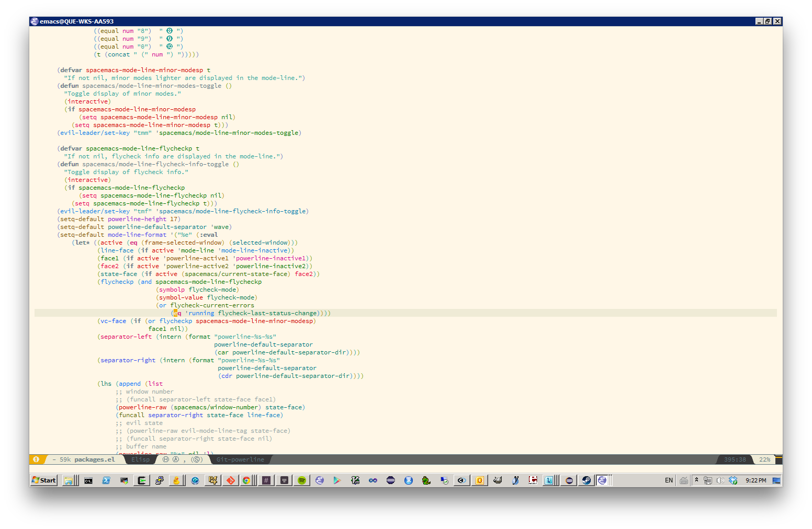Open the Git taskbar icon
The height and width of the screenshot is (529, 812).
[x=230, y=480]
